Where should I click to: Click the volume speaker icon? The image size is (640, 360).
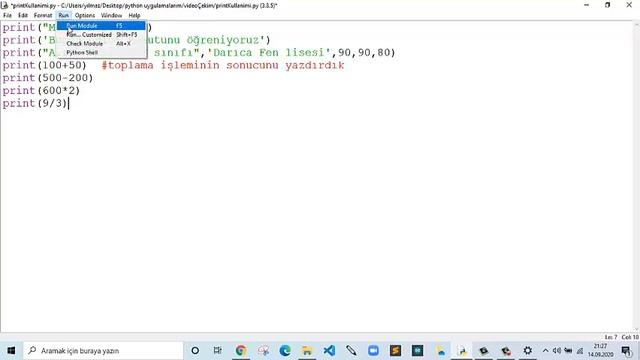(557, 351)
